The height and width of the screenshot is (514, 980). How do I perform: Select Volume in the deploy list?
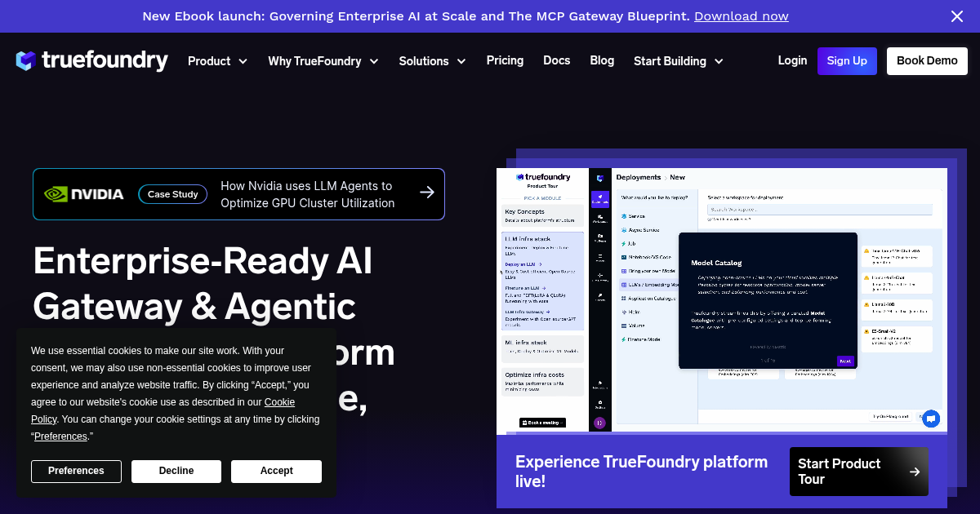point(635,326)
